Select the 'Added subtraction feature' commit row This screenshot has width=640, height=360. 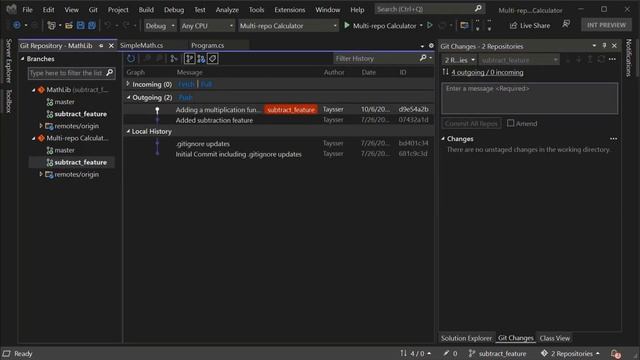pos(279,120)
